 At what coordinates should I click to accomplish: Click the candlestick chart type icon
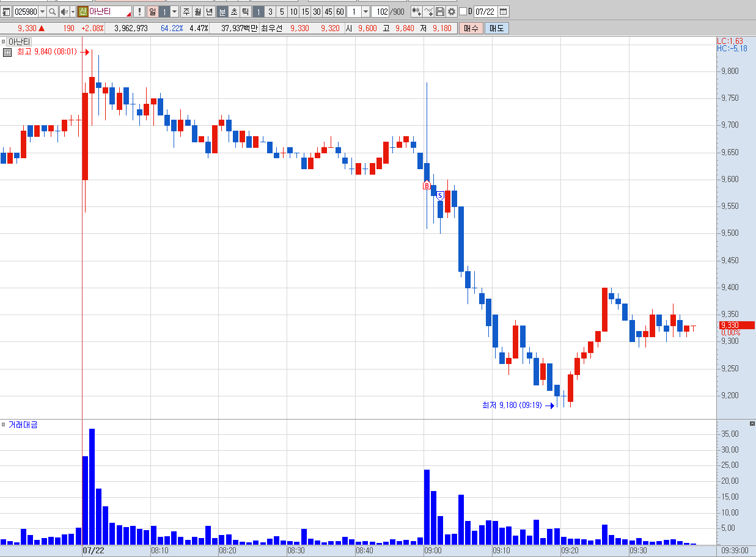416,12
